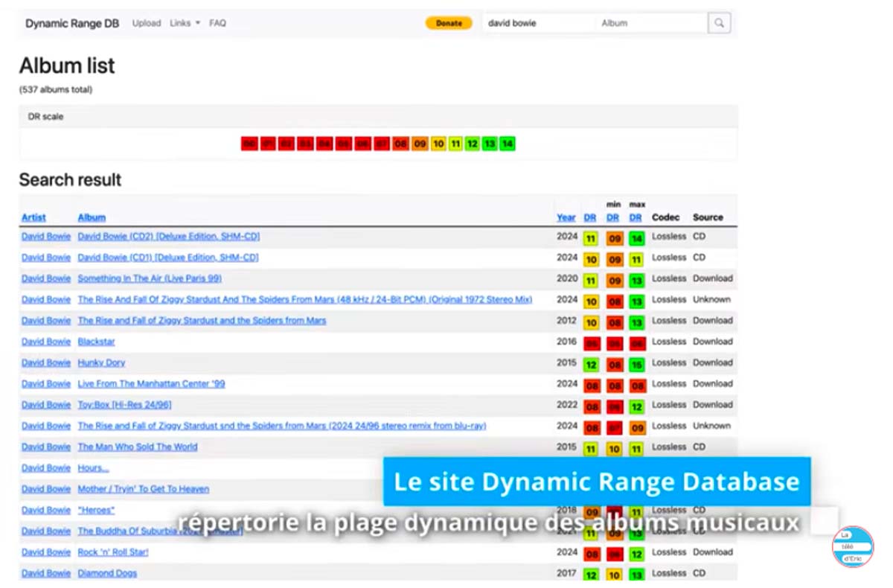This screenshot has height=588, width=893.
Task: Open the Upload page
Action: pyautogui.click(x=147, y=23)
